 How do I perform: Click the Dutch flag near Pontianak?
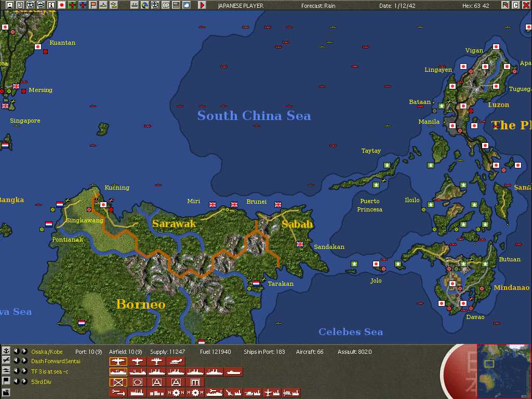[x=48, y=224]
